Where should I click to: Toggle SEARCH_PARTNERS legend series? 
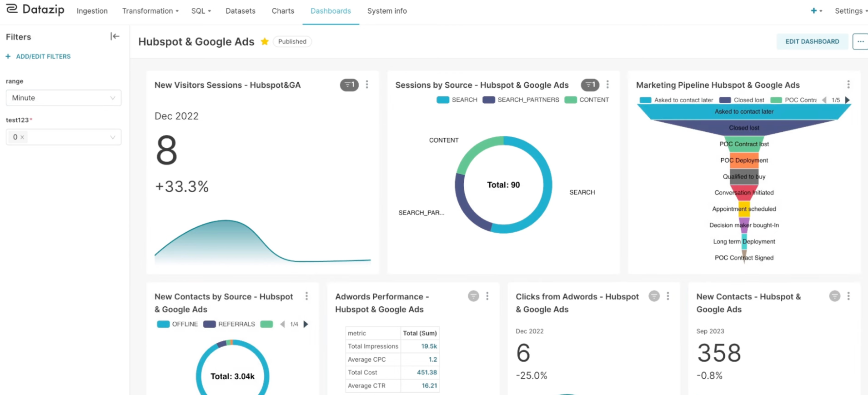tap(521, 100)
